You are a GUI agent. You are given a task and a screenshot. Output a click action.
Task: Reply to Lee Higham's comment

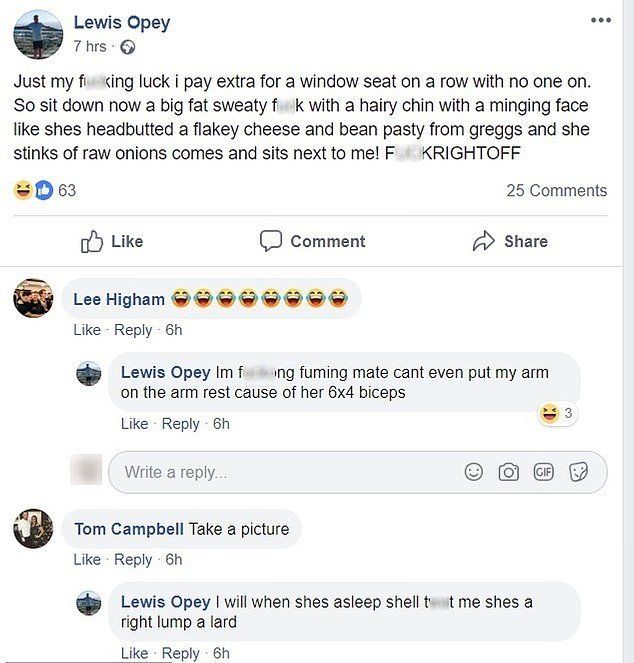[x=133, y=330]
